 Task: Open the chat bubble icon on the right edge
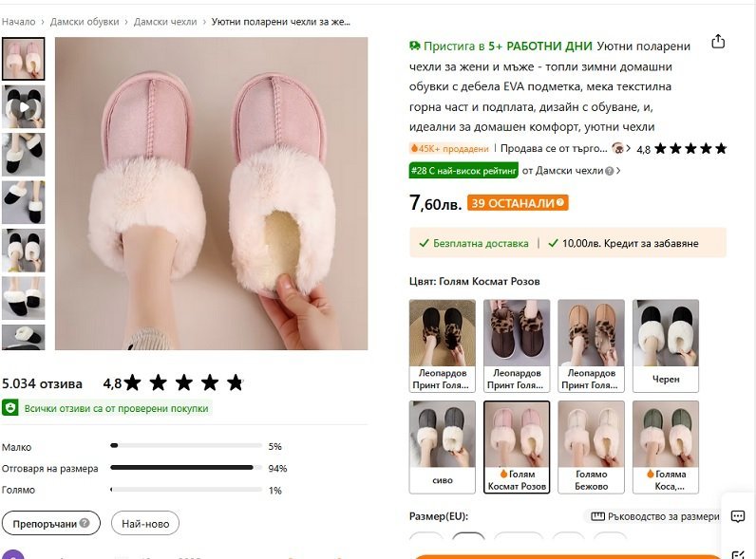(738, 516)
